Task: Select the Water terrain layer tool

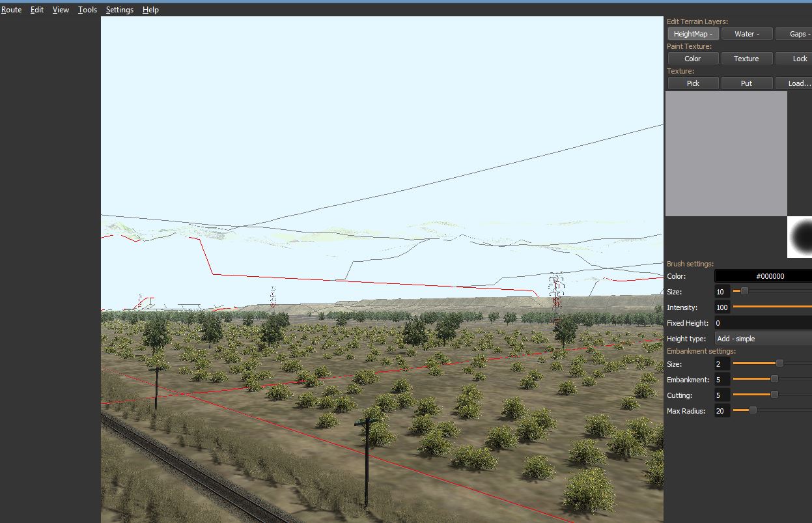Action: pos(746,34)
